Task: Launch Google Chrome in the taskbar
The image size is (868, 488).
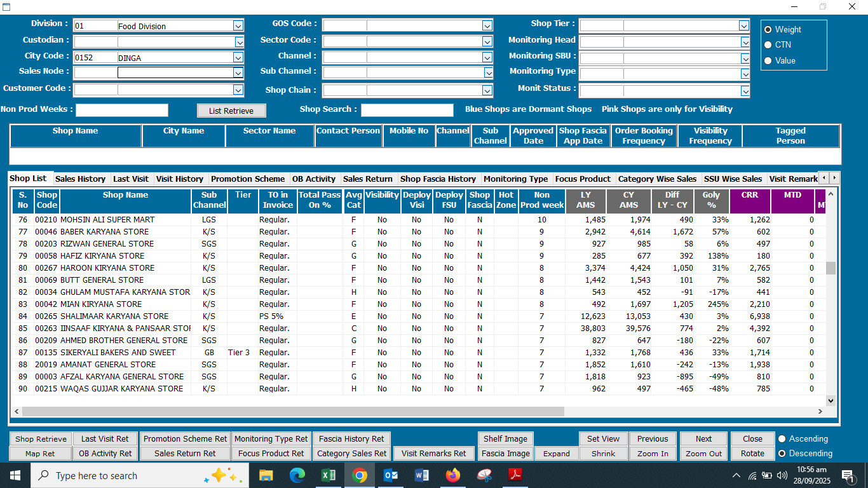Action: [x=360, y=475]
